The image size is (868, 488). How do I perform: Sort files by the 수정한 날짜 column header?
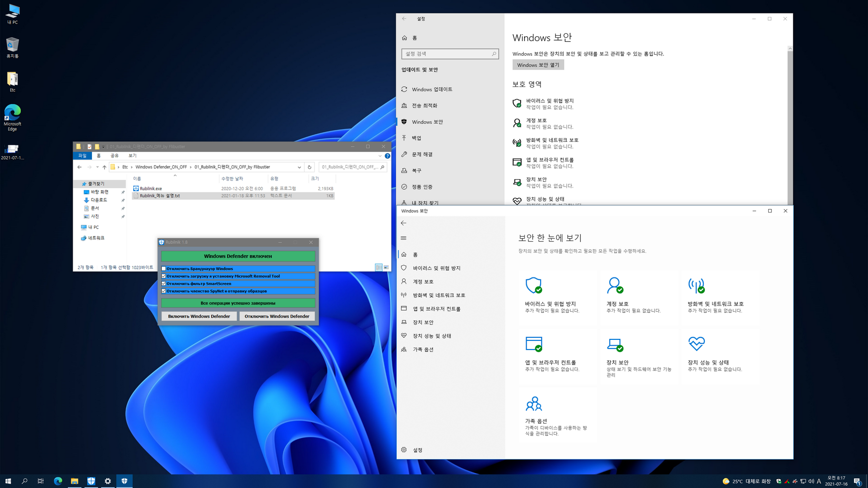243,179
